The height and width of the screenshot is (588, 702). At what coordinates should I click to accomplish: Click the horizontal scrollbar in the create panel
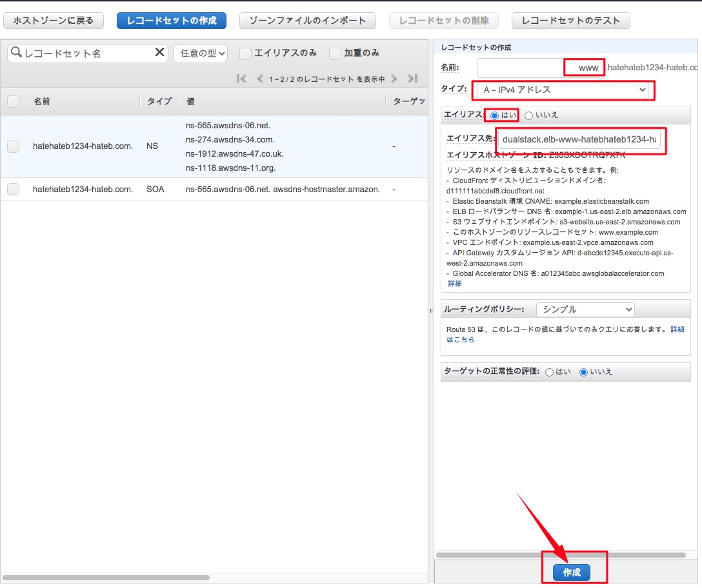(561, 555)
